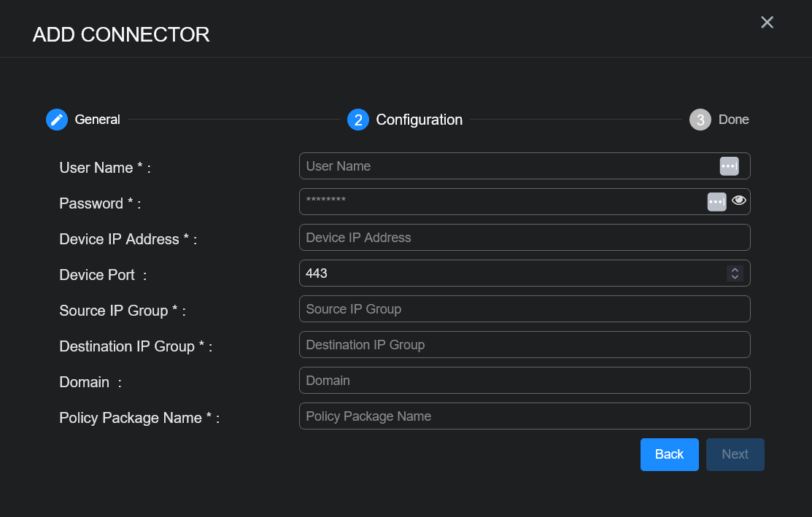Focus the Source IP Group field

click(x=524, y=309)
